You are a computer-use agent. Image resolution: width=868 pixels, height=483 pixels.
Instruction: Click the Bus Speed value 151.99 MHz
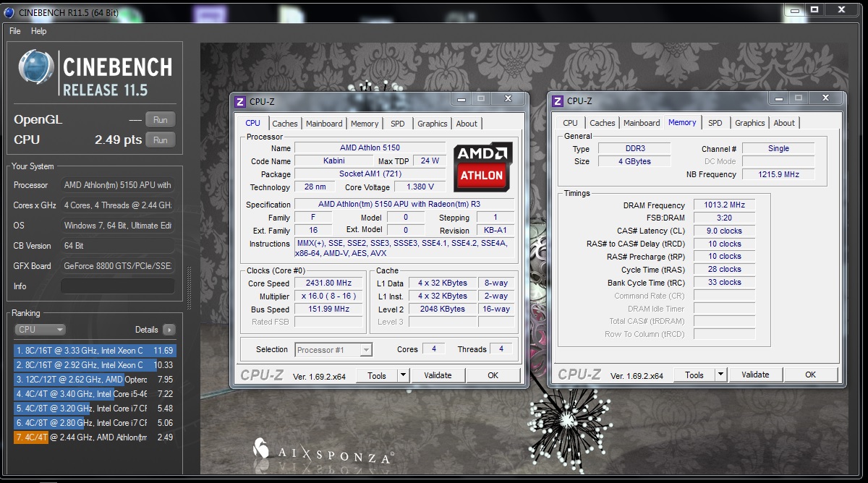tap(330, 309)
